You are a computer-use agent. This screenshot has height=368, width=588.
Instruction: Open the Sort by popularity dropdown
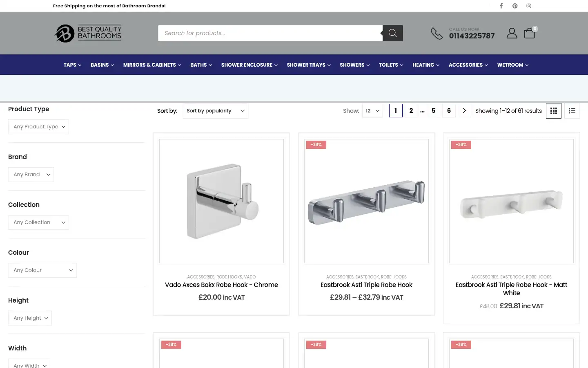pyautogui.click(x=215, y=111)
